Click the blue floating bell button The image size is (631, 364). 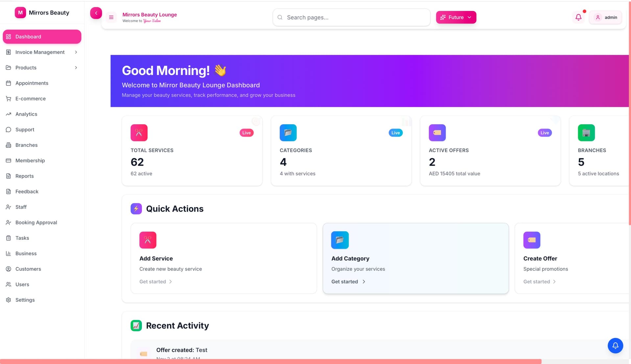615,346
